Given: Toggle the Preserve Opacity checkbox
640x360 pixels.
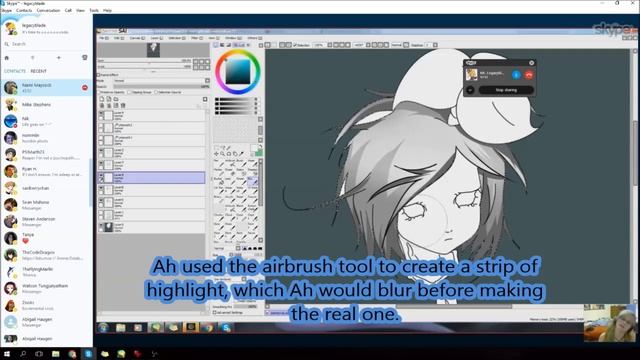Looking at the screenshot, I should [x=98, y=92].
